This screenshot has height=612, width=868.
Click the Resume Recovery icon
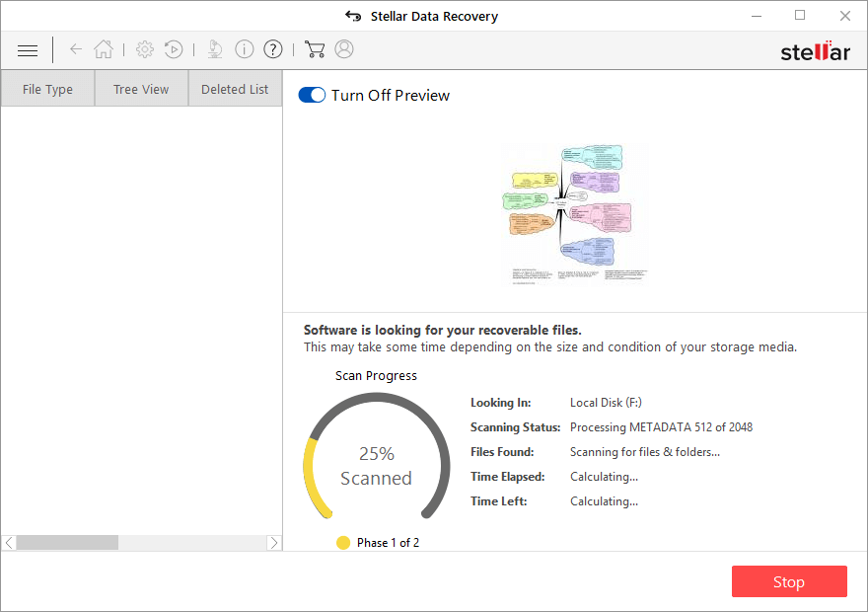[x=174, y=49]
